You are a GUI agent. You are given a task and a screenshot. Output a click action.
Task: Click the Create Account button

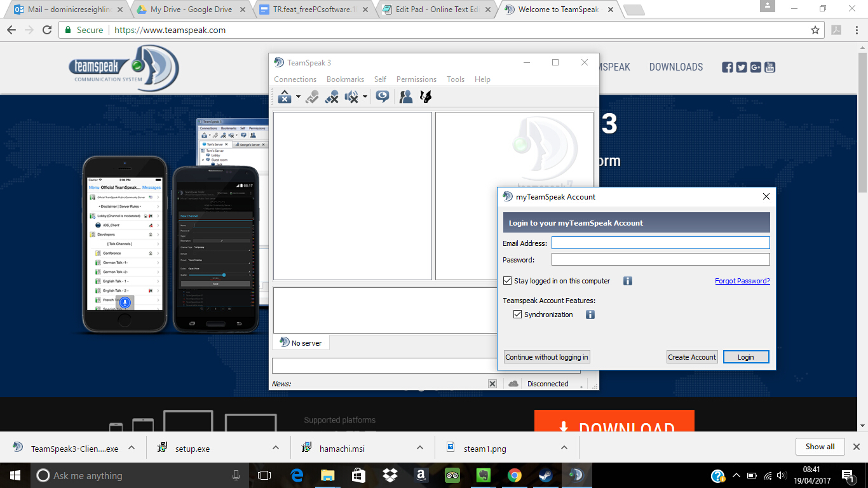pyautogui.click(x=692, y=357)
